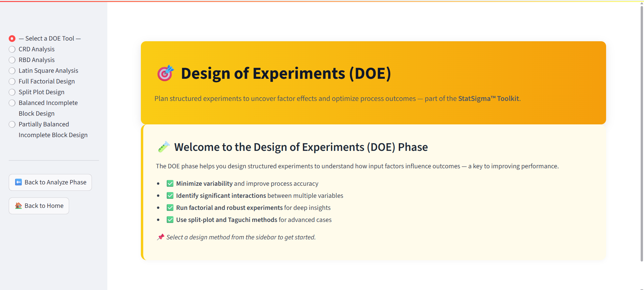Choose Partially Balanced Incomplete Block Design
Image resolution: width=644 pixels, height=290 pixels.
click(48, 129)
